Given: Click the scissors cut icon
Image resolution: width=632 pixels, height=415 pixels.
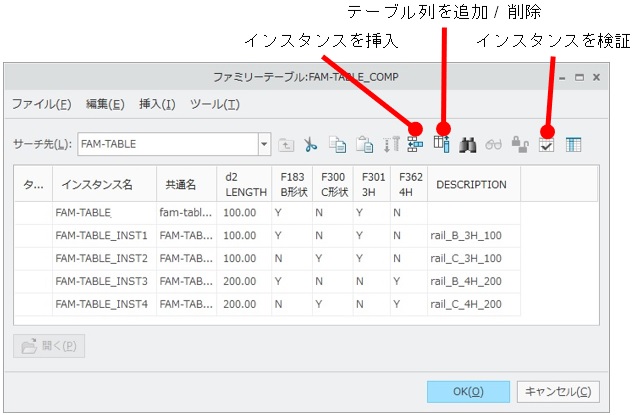Looking at the screenshot, I should (310, 144).
